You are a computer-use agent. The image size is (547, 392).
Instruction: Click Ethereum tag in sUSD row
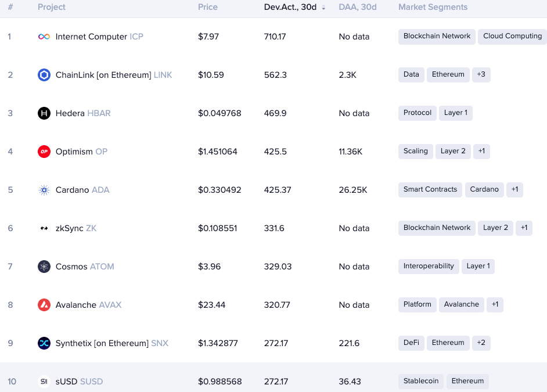point(467,382)
